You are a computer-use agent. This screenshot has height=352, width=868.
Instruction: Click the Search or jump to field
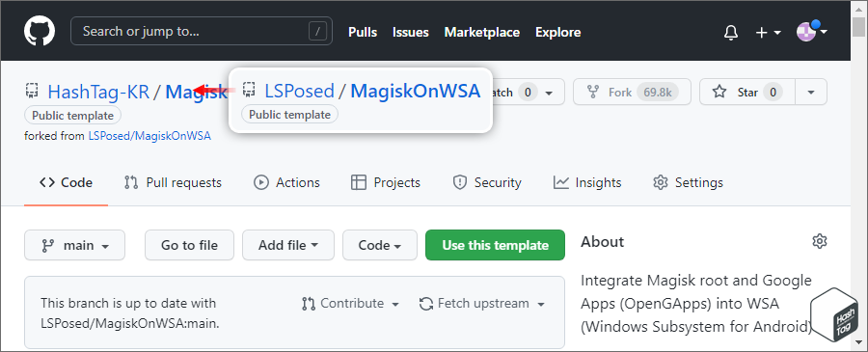(202, 32)
